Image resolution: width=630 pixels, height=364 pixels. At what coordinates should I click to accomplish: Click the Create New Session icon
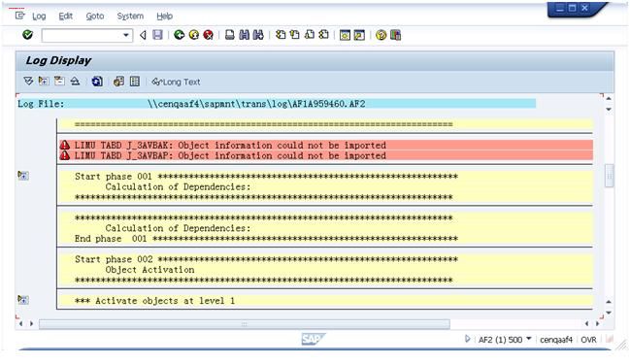(x=345, y=35)
